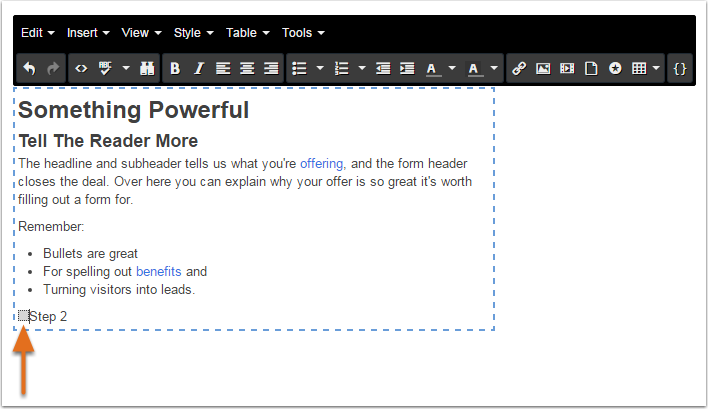708x409 pixels.
Task: Click the Undo arrow icon
Action: click(x=29, y=69)
